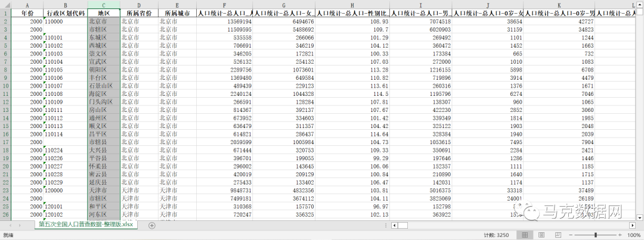Viewport: 644px width, 240px height.
Task: Select the 朝阳区 cell
Action: pyautogui.click(x=104, y=70)
